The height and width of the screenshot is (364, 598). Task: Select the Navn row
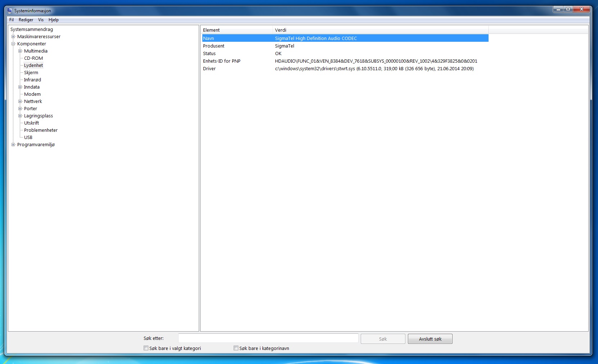(x=345, y=38)
